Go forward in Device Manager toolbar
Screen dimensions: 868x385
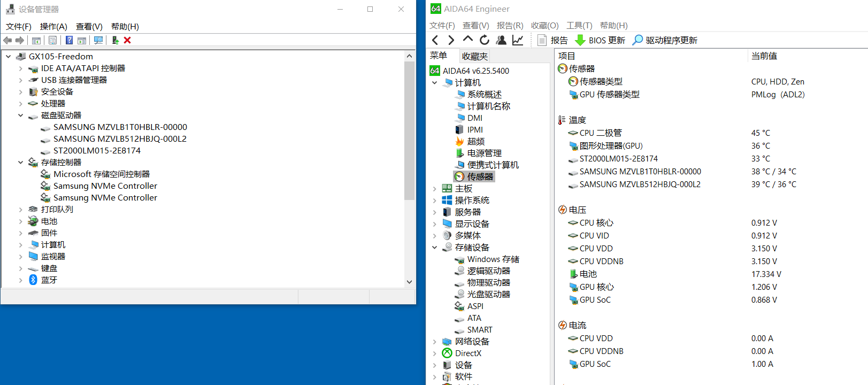tap(20, 40)
